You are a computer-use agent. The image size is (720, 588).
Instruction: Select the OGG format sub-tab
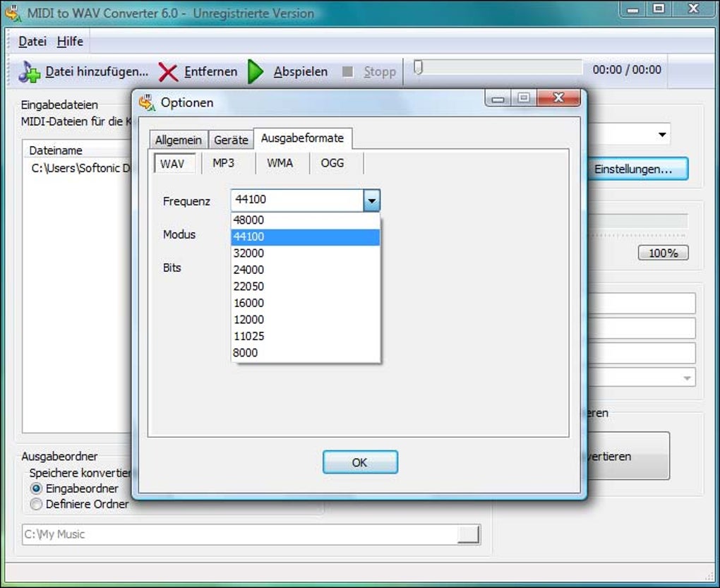[332, 163]
